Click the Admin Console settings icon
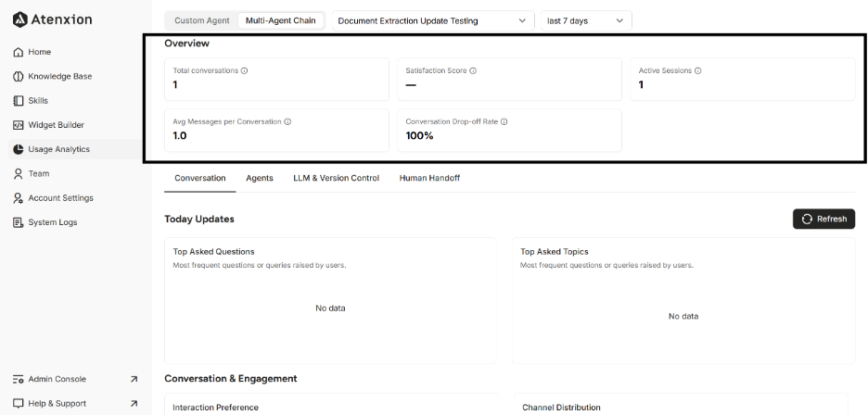Viewport: 868px width, 415px height. (x=18, y=379)
